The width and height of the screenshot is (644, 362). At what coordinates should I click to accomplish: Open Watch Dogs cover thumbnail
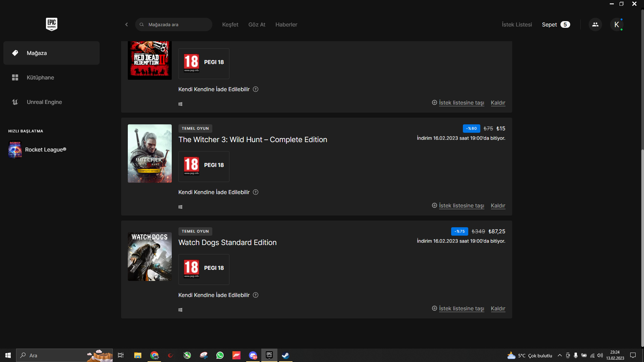point(150,256)
